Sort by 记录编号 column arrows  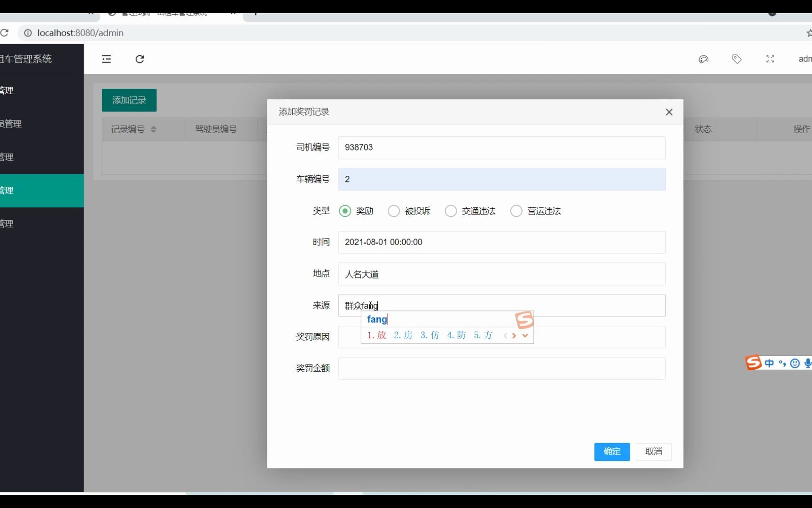(x=153, y=129)
